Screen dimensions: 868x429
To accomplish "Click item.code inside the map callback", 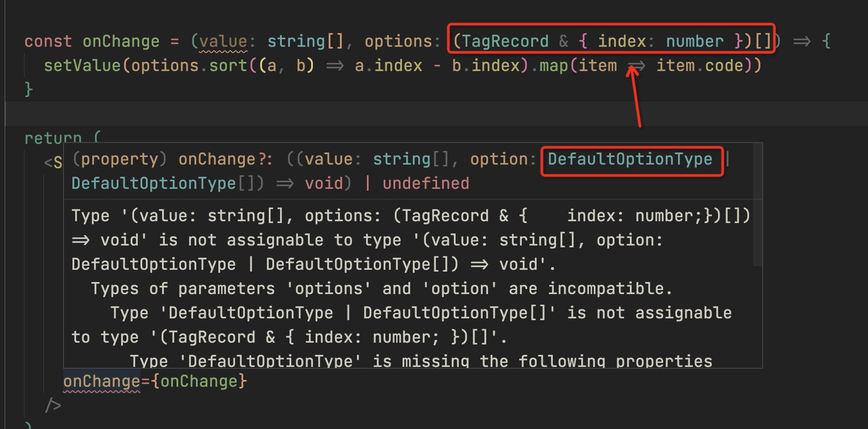I will (697, 65).
